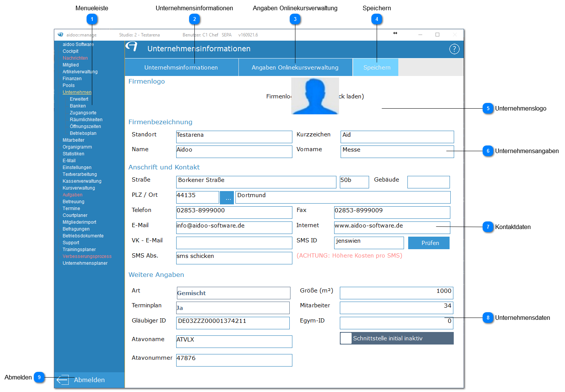Image resolution: width=565 pixels, height=392 pixels.
Task: Open Zugangsorte submenu entry
Action: [83, 113]
